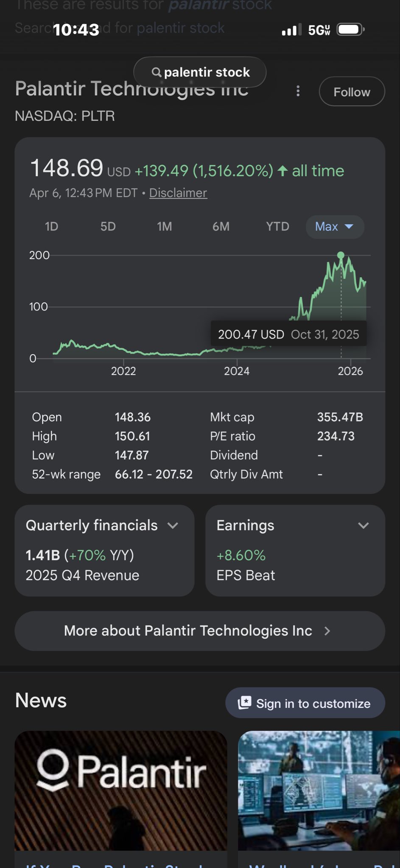Tap the battery icon in status bar
400x868 pixels.
[x=350, y=30]
